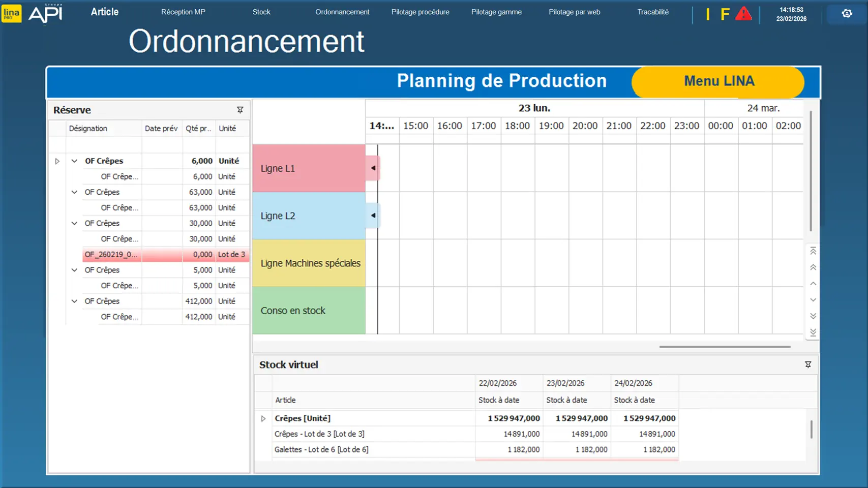Expand the Crêpes [Unité] stock row
Image resolution: width=868 pixels, height=488 pixels.
(263, 418)
